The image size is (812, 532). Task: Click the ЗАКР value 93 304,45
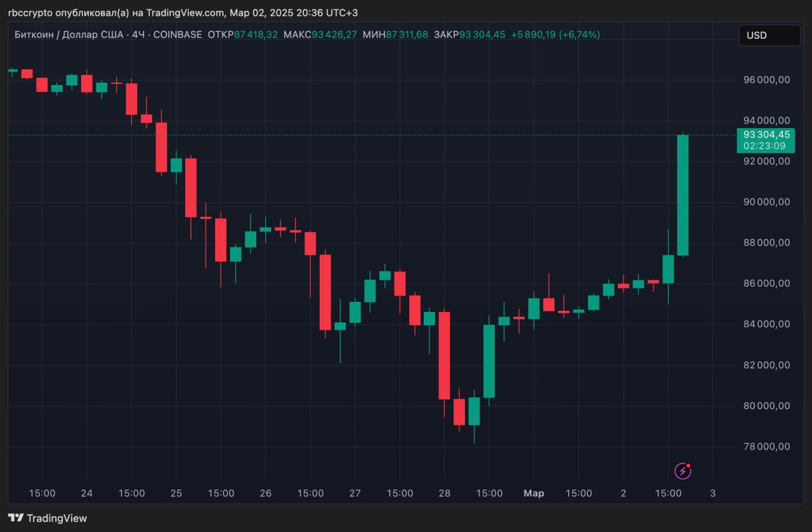[x=483, y=35]
